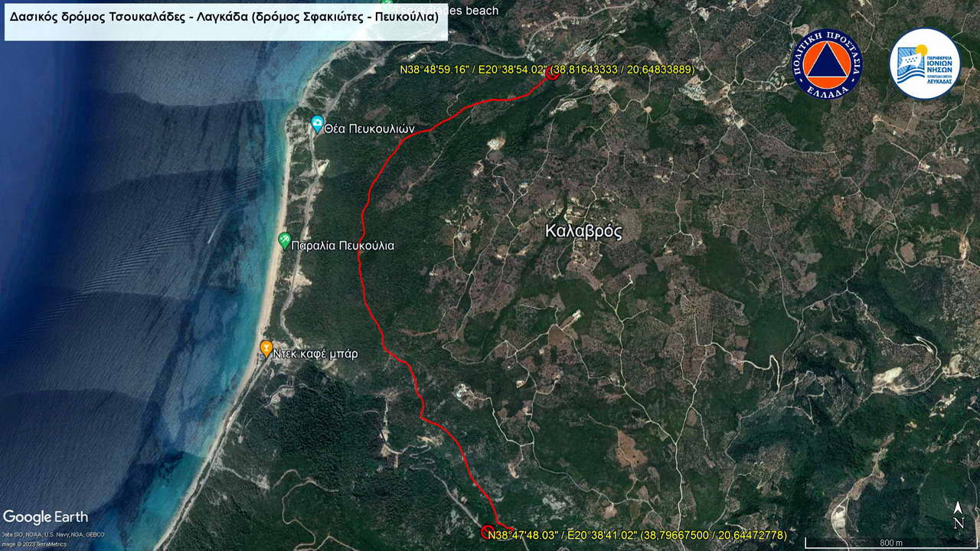Click the orange Ντεκ καφέ μπαρ icon
Image resolution: width=980 pixels, height=551 pixels.
266,348
